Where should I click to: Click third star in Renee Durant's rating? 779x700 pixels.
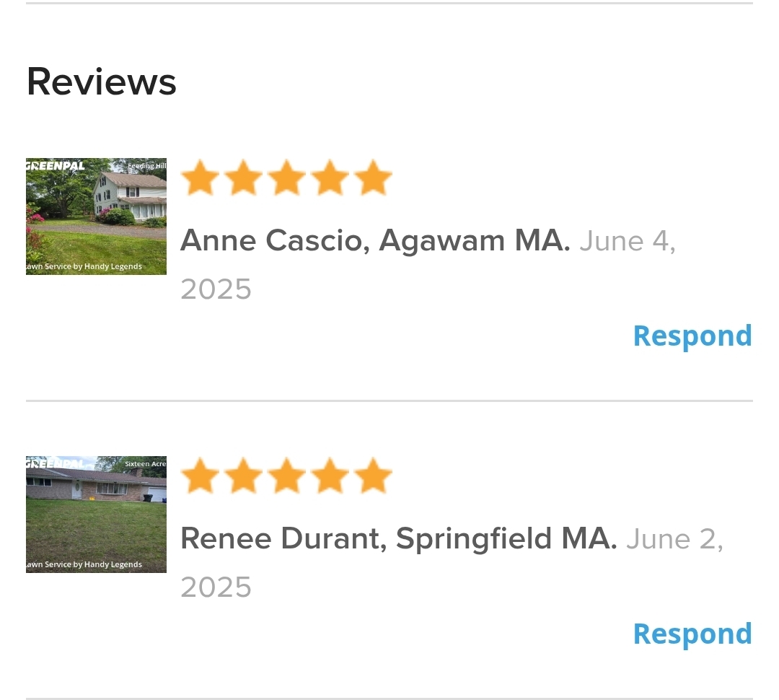[286, 477]
